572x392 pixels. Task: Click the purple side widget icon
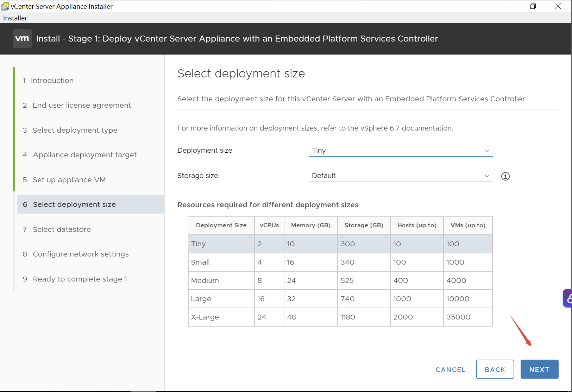567,298
